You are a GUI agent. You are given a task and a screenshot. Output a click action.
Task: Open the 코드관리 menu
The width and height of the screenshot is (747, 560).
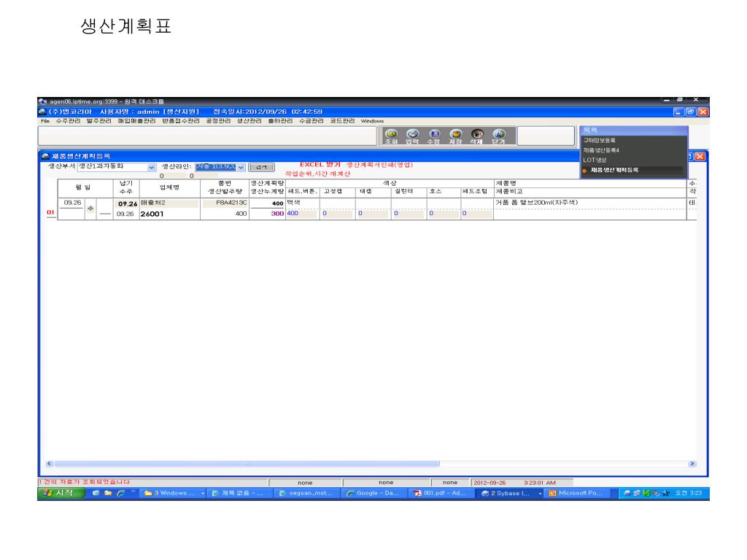(342, 121)
